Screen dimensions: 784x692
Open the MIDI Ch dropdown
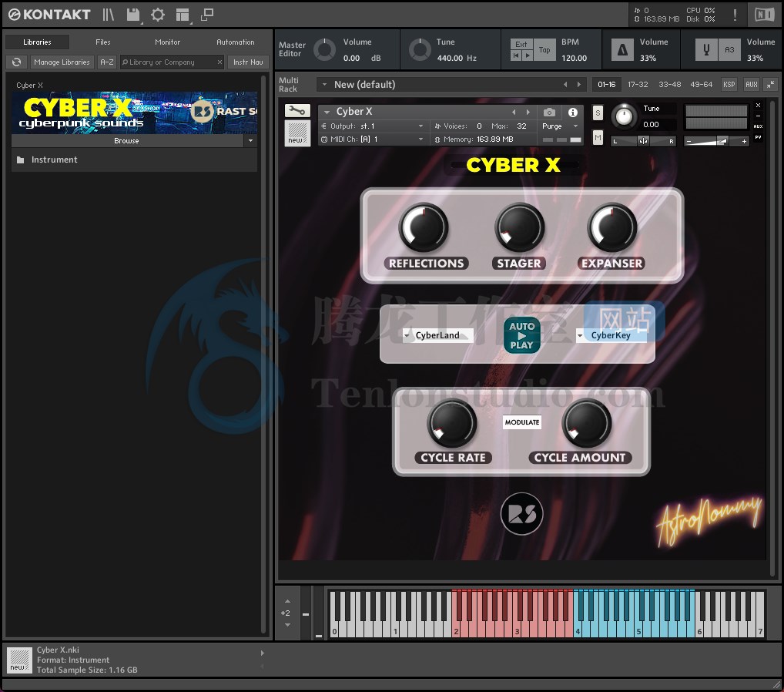point(373,139)
